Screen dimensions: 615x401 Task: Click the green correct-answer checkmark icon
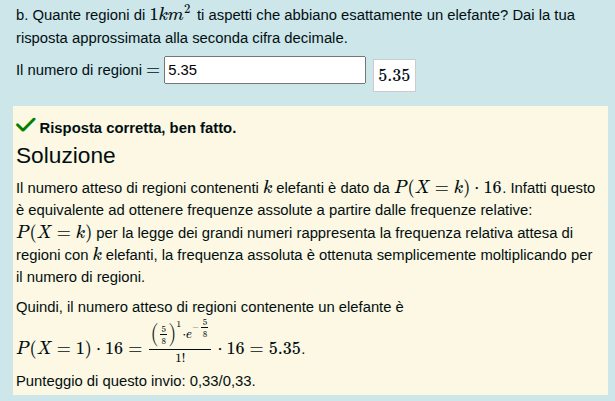[26, 127]
